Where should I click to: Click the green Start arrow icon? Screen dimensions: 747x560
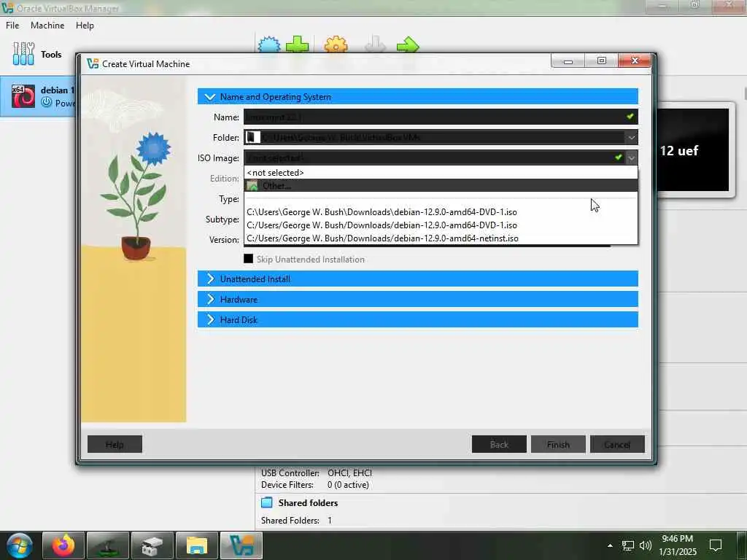[408, 46]
